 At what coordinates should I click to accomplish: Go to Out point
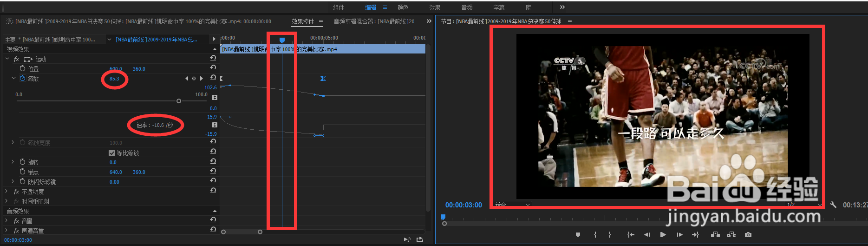tap(695, 235)
